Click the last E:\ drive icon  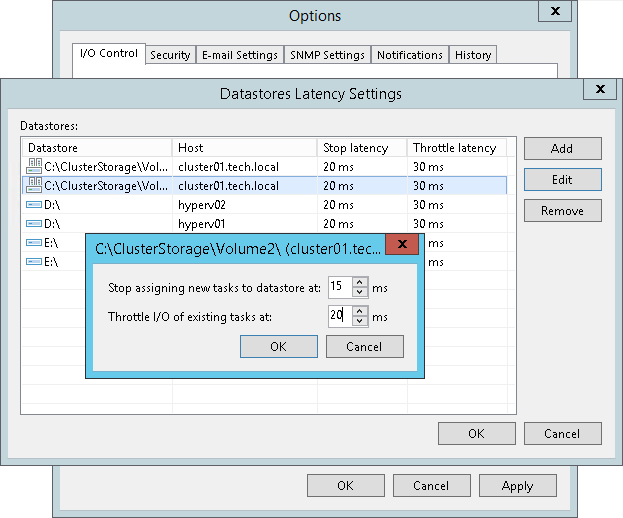[34, 261]
